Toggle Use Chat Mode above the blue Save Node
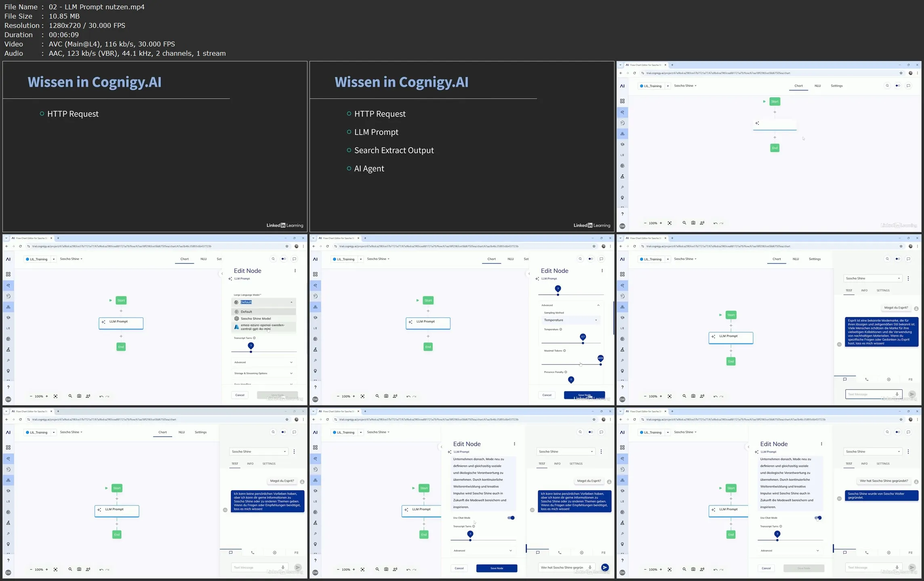This screenshot has height=581, width=924. (x=511, y=518)
